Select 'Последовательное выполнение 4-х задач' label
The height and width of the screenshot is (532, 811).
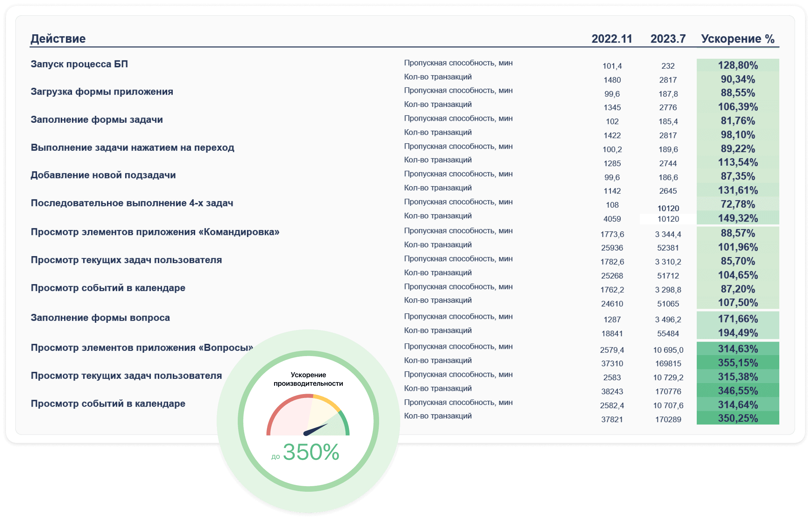(x=132, y=203)
